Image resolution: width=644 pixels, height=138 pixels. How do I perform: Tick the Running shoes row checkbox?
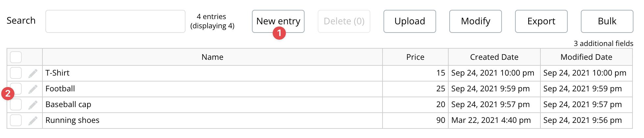pos(16,120)
